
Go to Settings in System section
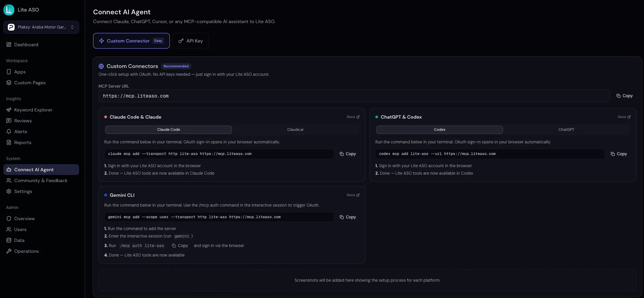tap(41, 191)
